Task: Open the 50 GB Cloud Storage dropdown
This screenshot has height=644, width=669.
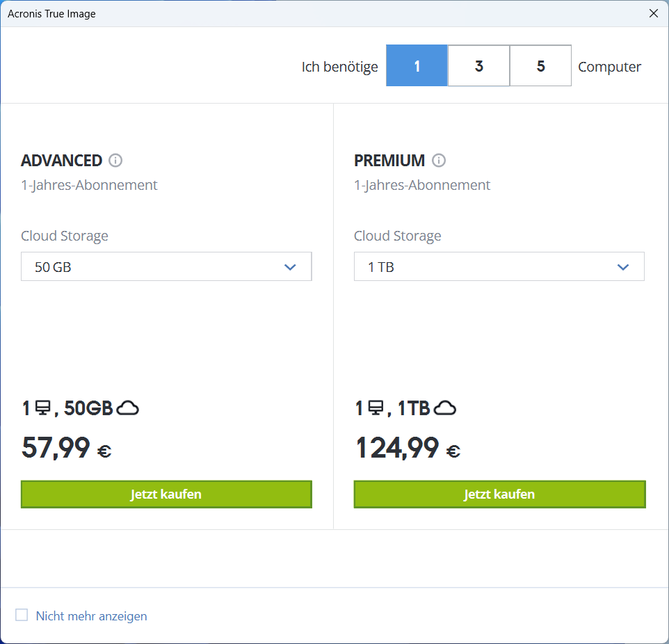Action: [x=166, y=267]
